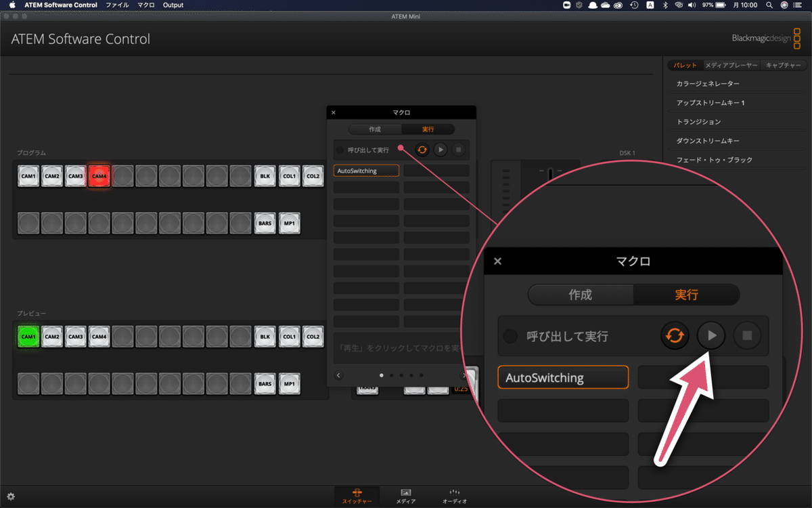Enable the 呼び出して実行 radio button
Viewport: 812px width, 508px height.
340,150
